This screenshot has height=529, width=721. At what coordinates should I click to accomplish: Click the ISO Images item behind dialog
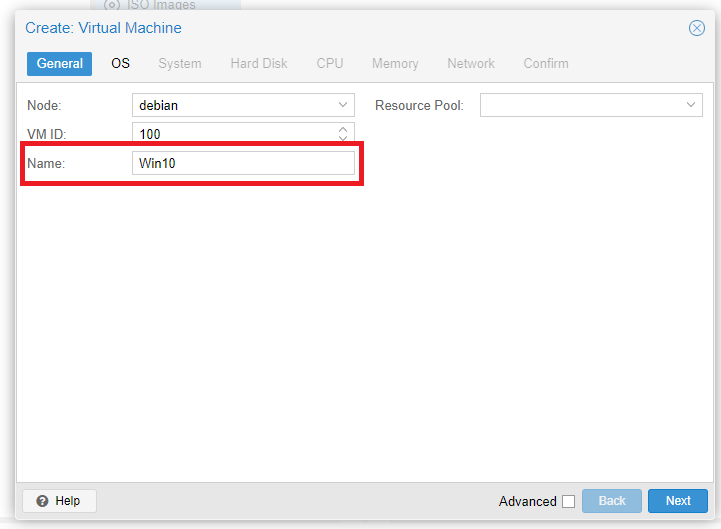click(161, 5)
